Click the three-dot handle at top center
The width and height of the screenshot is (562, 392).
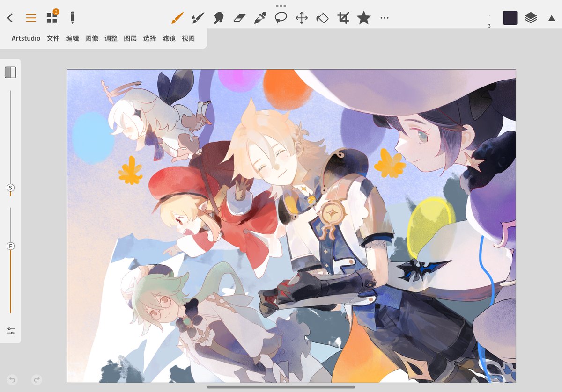[x=281, y=6]
